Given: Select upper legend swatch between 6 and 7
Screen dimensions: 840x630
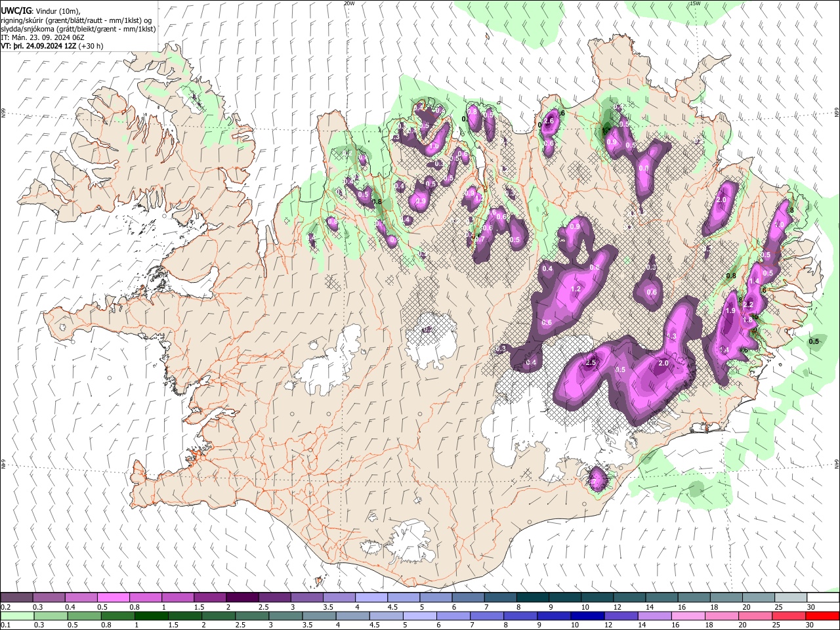Looking at the screenshot, I should click(468, 598).
